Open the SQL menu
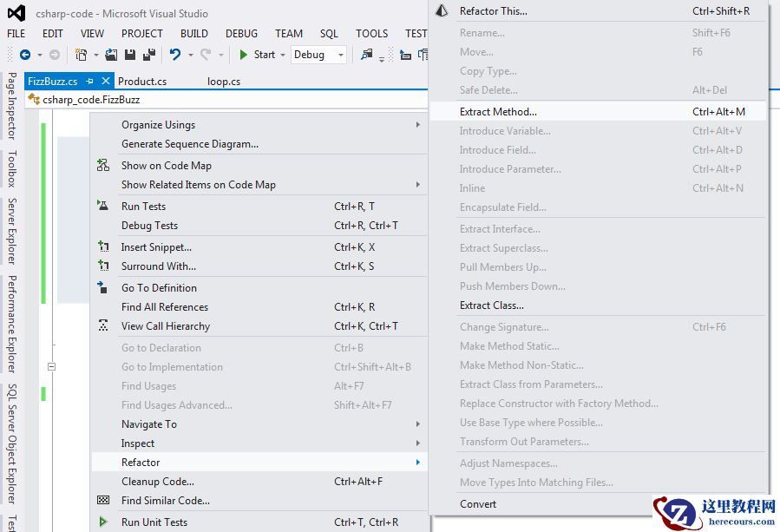 click(x=329, y=33)
